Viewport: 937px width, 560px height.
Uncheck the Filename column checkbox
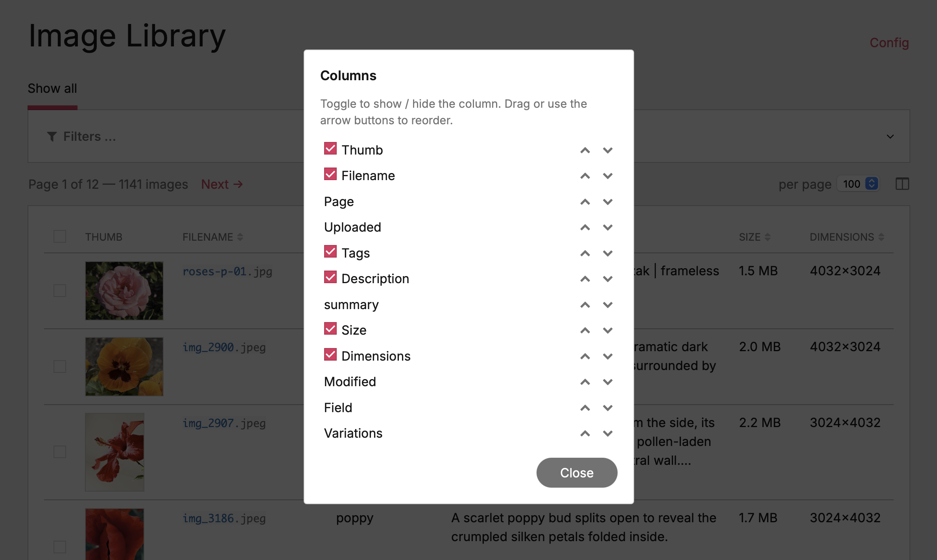[330, 174]
